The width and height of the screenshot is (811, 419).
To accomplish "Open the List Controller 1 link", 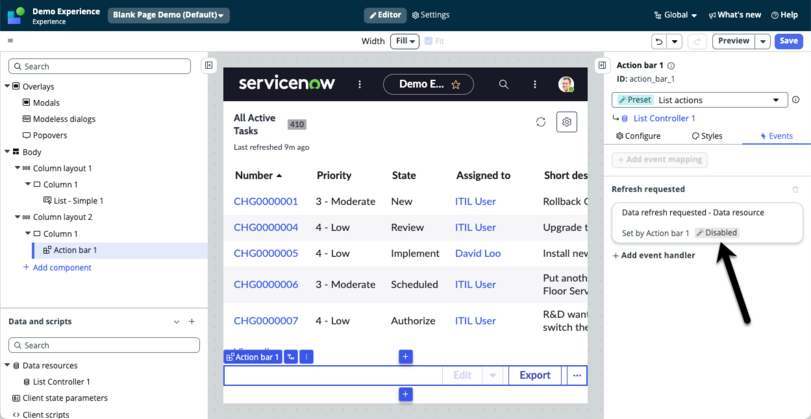I will [664, 118].
